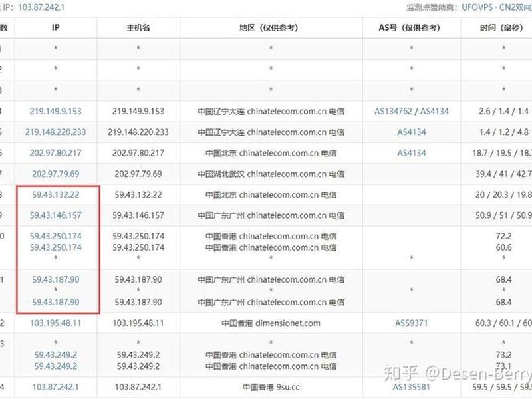Click the time value 1.4 / 1.2 / 4.8
Screen dimensions: 532x399
coord(503,132)
